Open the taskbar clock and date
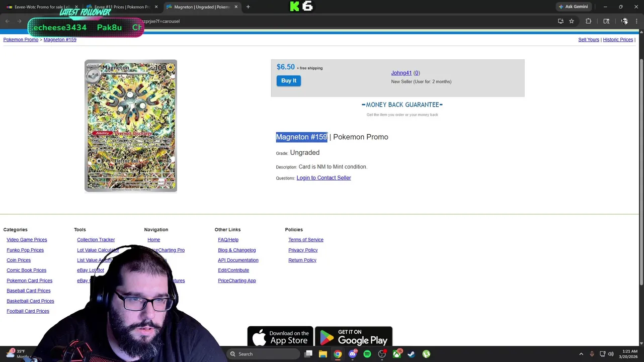The height and width of the screenshot is (362, 644). click(629, 354)
